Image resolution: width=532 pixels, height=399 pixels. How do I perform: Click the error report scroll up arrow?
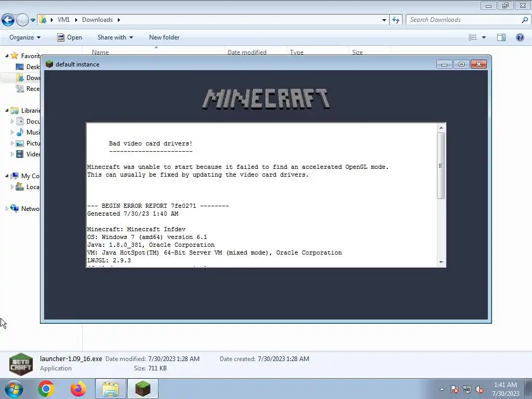441,128
